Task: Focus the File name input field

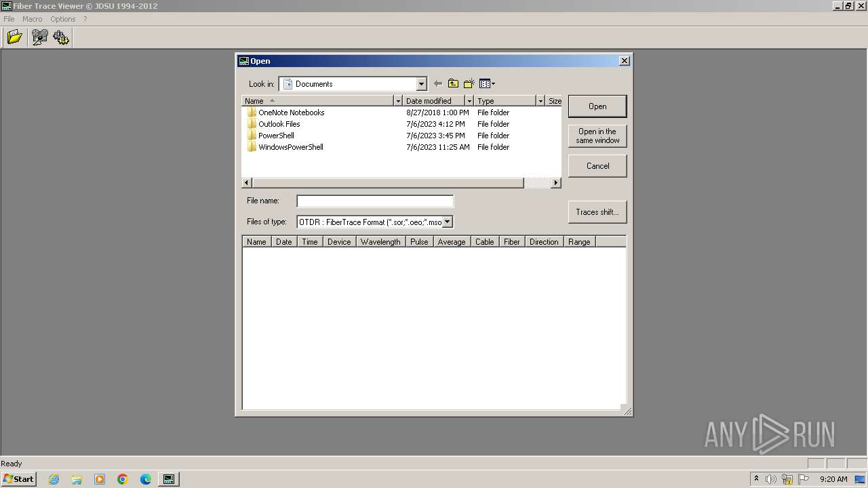Action: tap(375, 201)
